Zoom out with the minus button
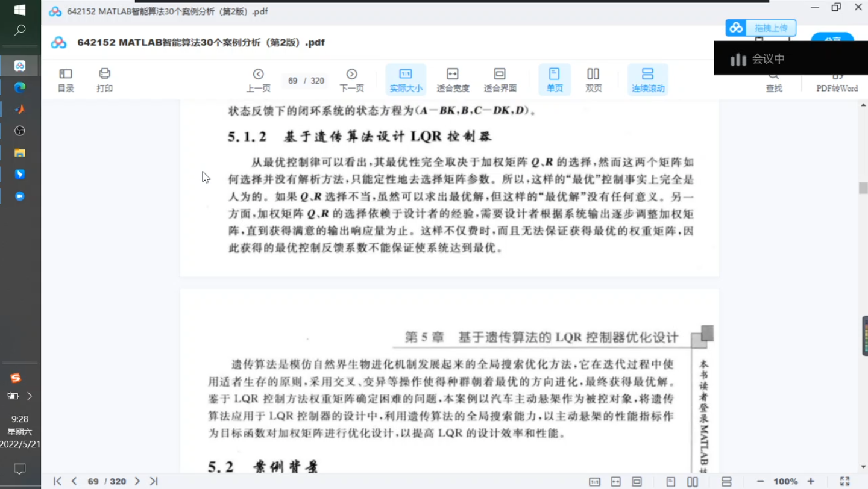Viewport: 868px width, 489px height. click(x=760, y=481)
